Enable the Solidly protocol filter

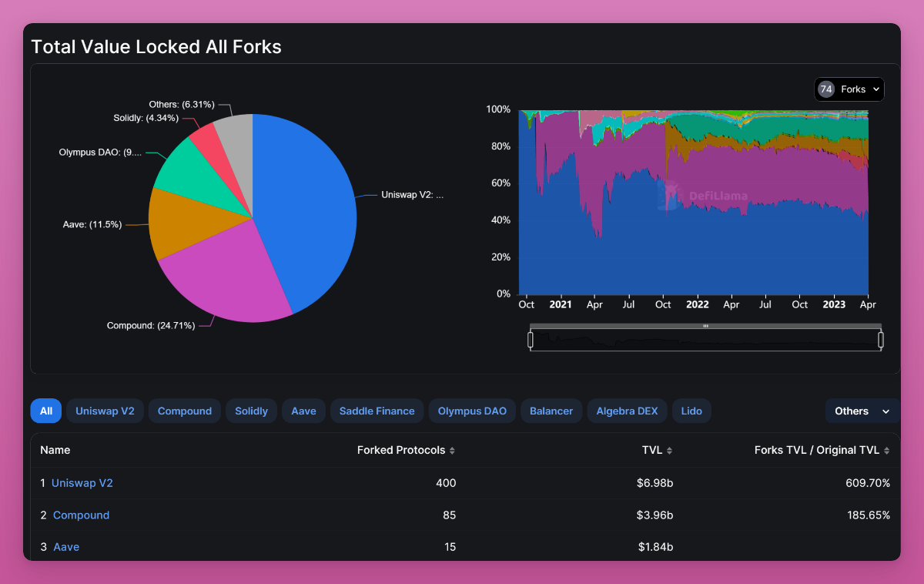pyautogui.click(x=251, y=411)
